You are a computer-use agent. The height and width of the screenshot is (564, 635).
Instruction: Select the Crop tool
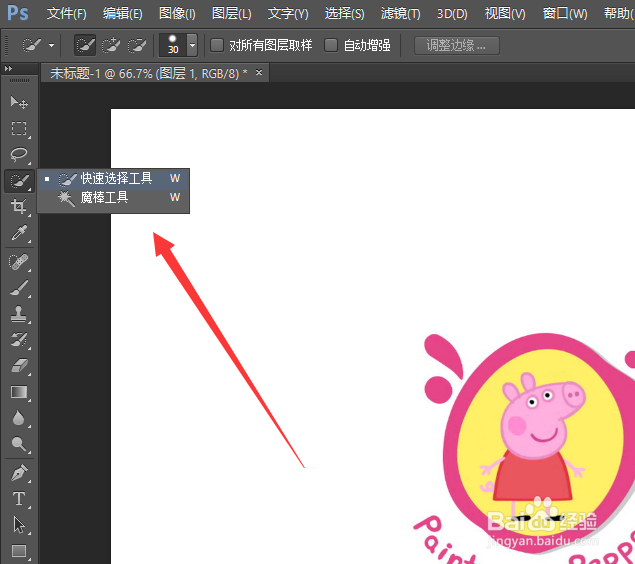(19, 206)
